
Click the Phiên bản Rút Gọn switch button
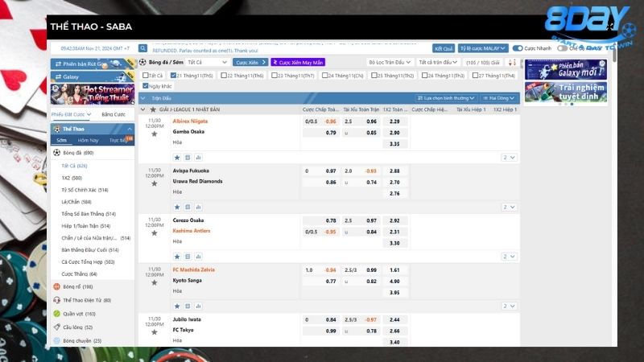[x=93, y=64]
